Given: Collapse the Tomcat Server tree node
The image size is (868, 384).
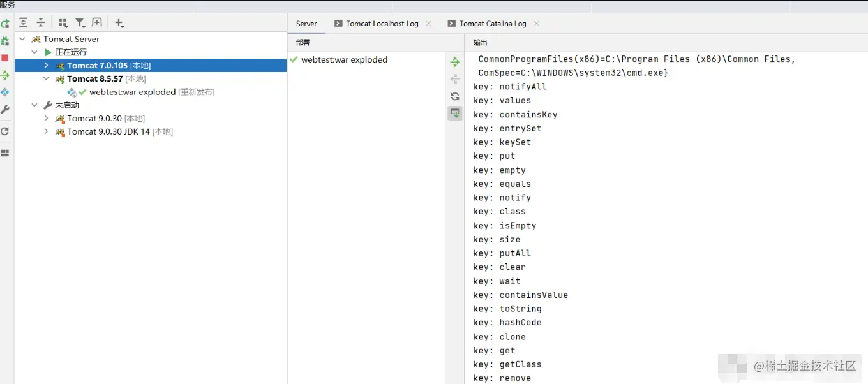Looking at the screenshot, I should pyautogui.click(x=23, y=39).
